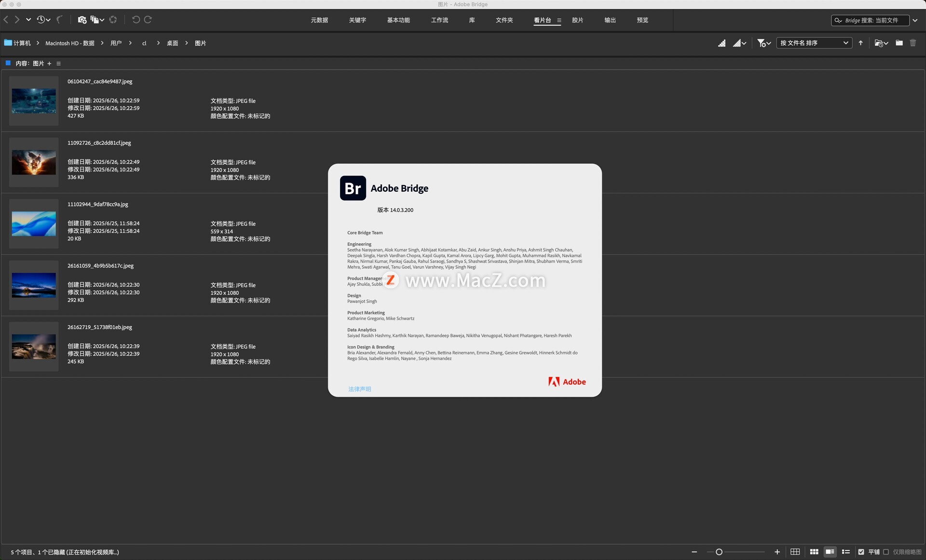Viewport: 926px width, 560px height.
Task: Rotate 90 degrees counterclockwise
Action: coord(136,20)
